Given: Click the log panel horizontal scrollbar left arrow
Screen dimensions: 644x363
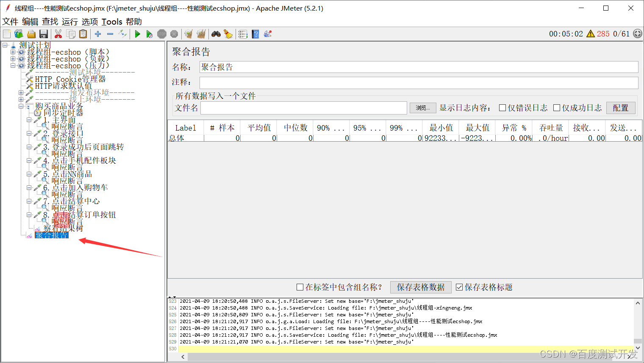Looking at the screenshot, I should click(x=183, y=357).
